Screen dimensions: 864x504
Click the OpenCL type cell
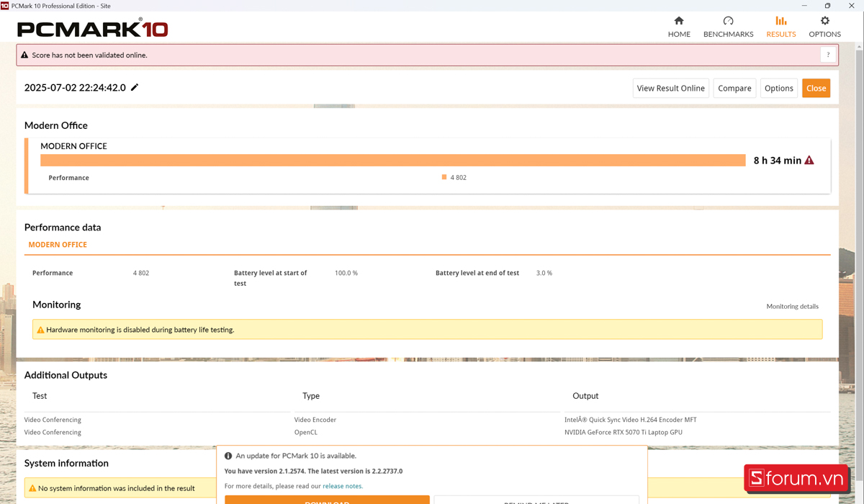(x=305, y=432)
